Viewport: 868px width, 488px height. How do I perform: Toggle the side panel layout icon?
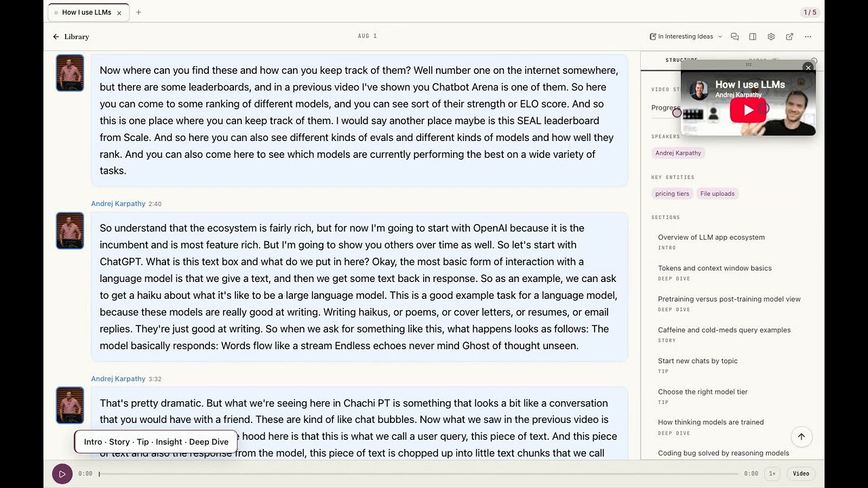point(753,37)
